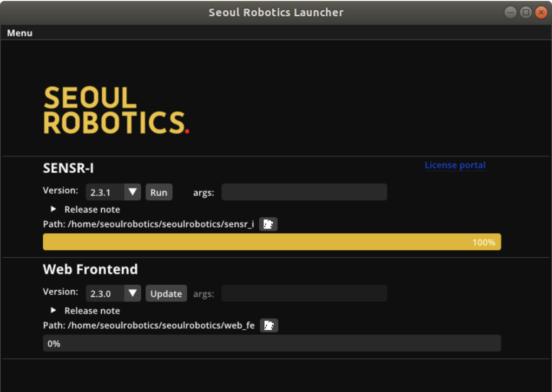Copy the SENSR-I installation path

pyautogui.click(x=268, y=224)
